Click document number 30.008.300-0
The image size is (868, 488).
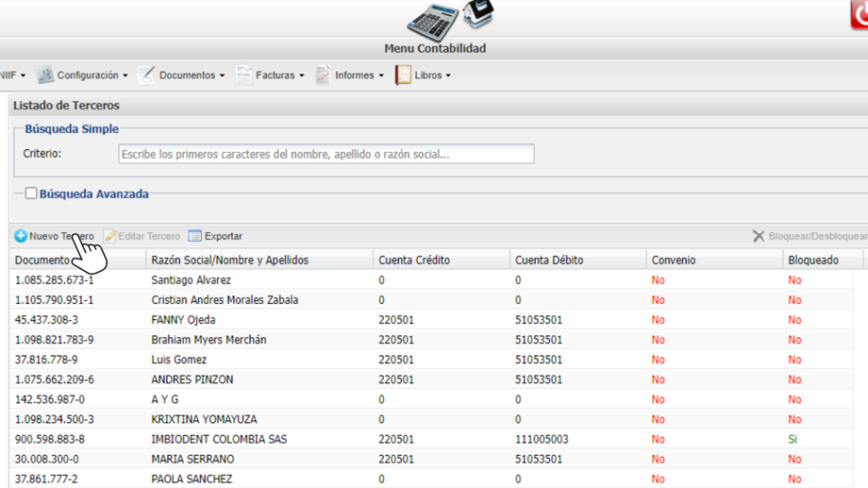[46, 459]
